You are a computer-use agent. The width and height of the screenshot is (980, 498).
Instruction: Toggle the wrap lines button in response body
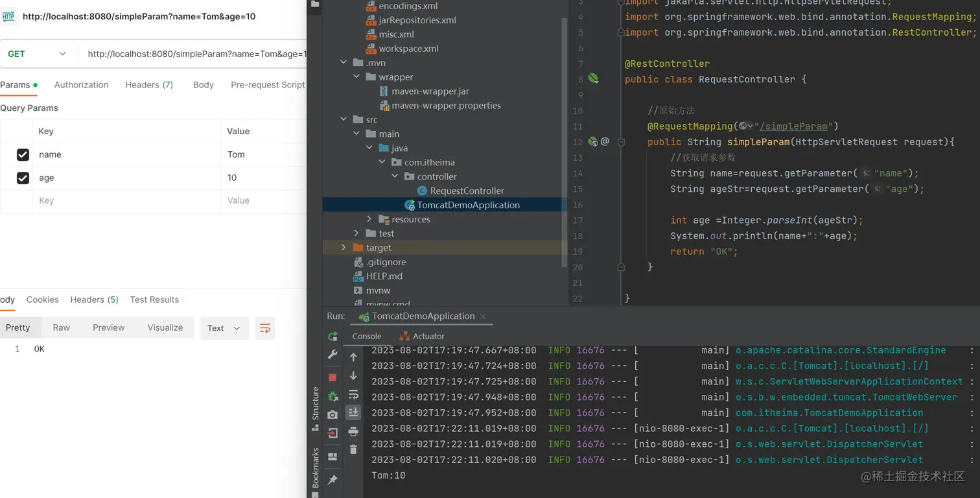point(264,328)
